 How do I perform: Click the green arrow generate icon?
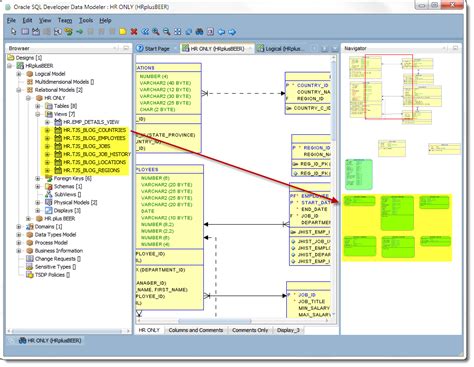[80, 32]
